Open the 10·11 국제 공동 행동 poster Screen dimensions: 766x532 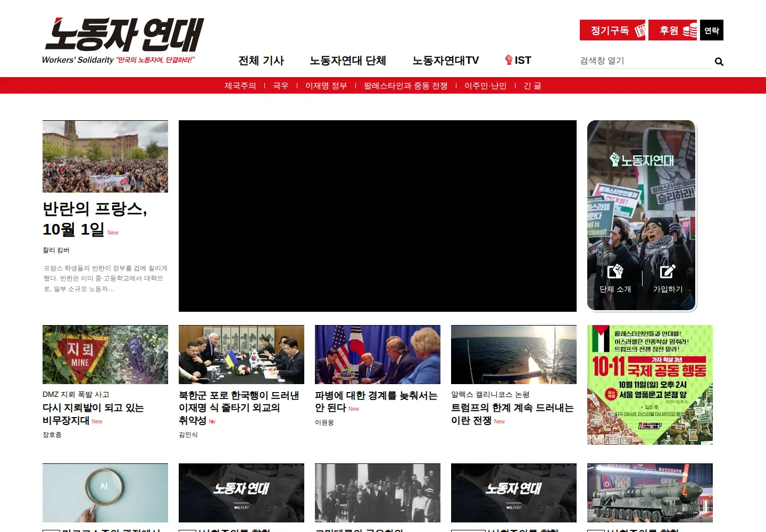coord(650,385)
